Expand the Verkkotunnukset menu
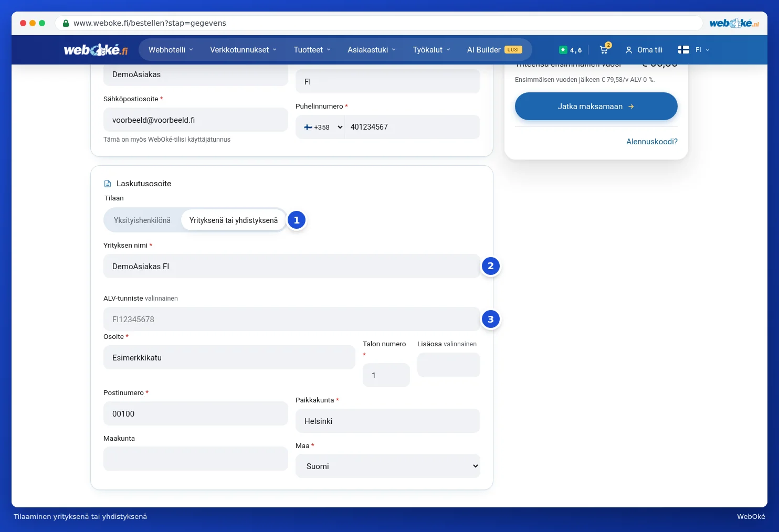The height and width of the screenshot is (532, 779). point(244,50)
